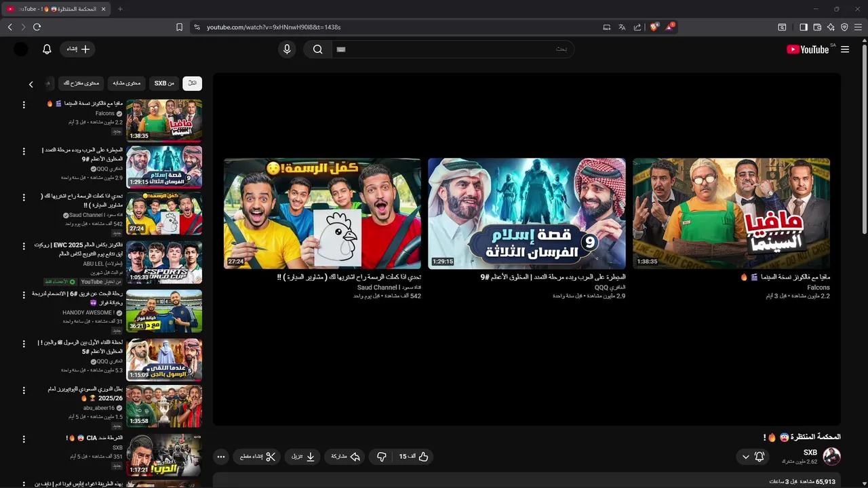Open the subscription notification bell dropdown
The height and width of the screenshot is (488, 868).
753,457
